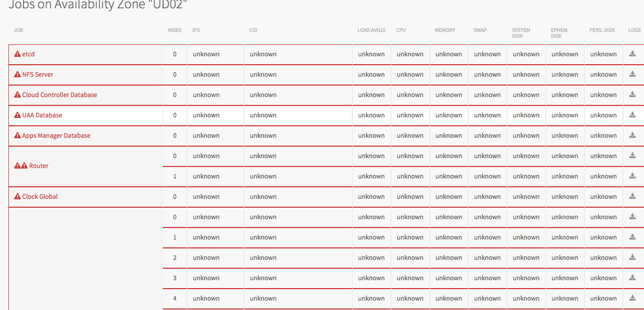Download Cloud Controller Database logs

[632, 94]
